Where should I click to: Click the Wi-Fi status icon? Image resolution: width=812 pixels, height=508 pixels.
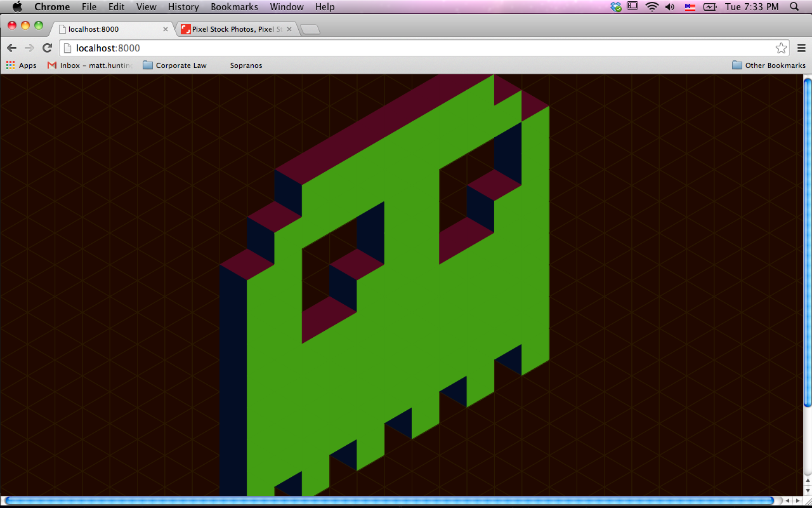click(x=652, y=7)
